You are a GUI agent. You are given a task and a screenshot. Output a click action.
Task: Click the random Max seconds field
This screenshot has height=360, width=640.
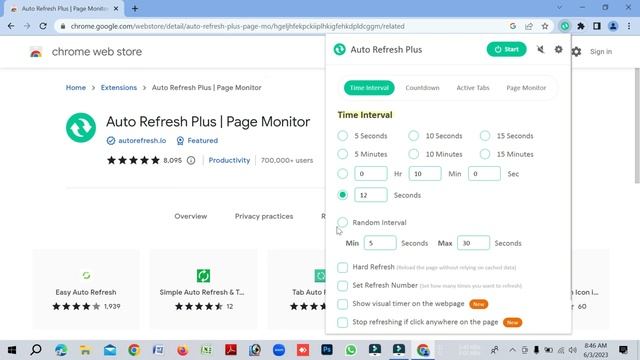[473, 243]
